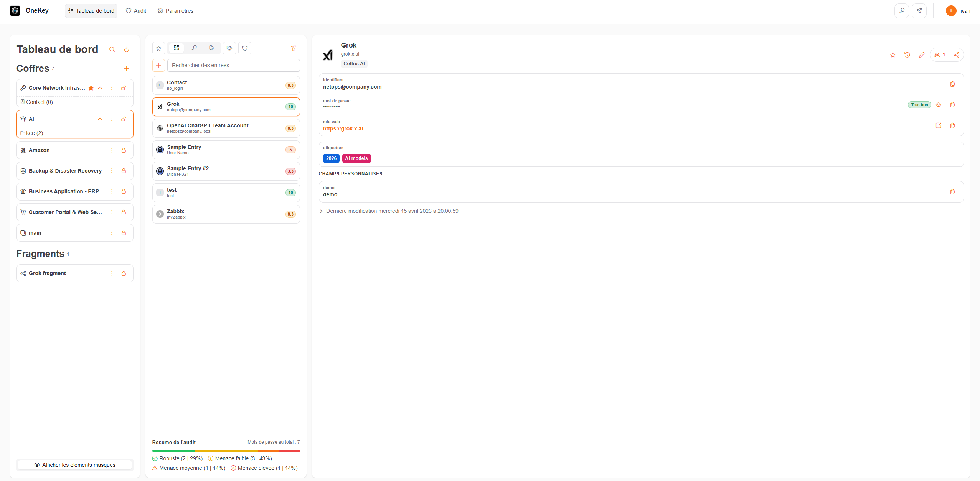Open the Parametres tab

(175, 11)
